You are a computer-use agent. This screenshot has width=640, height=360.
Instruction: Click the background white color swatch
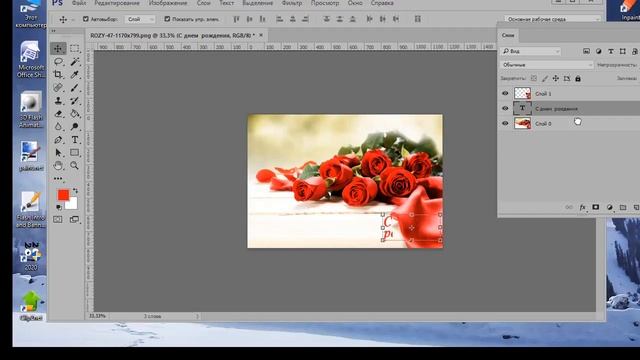72,204
